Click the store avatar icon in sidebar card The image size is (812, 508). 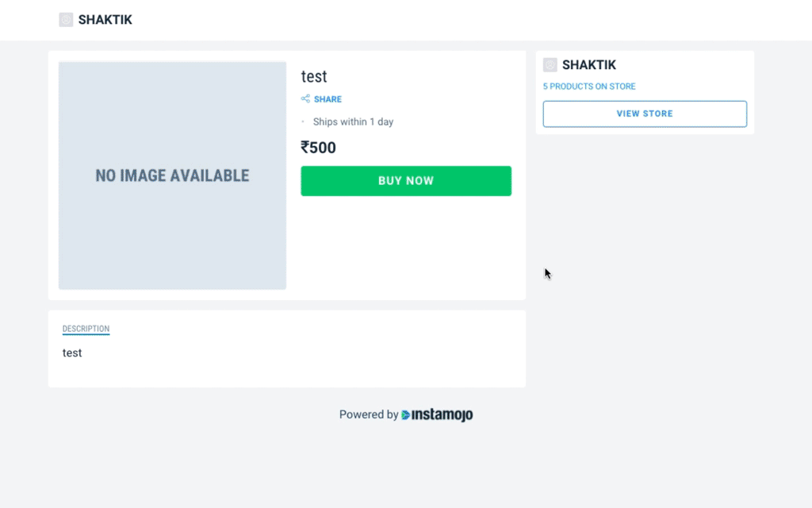point(550,65)
